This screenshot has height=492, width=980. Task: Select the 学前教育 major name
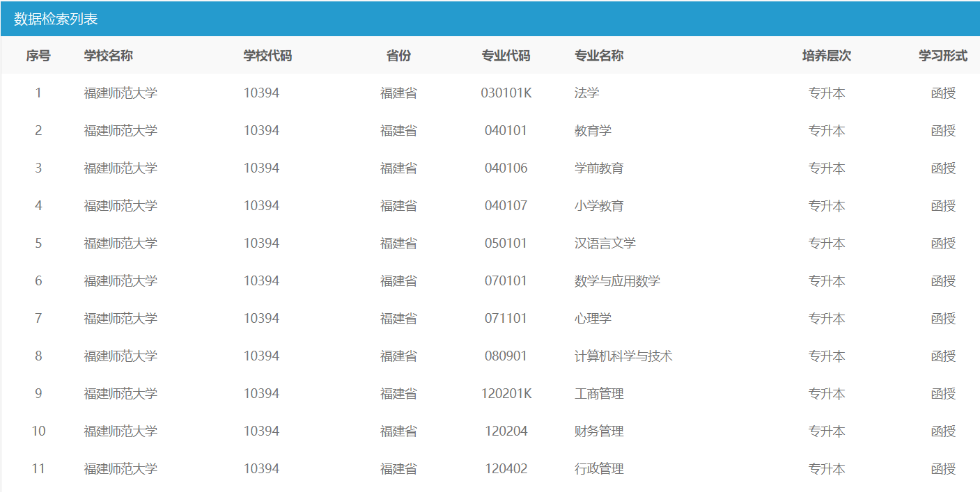click(599, 168)
